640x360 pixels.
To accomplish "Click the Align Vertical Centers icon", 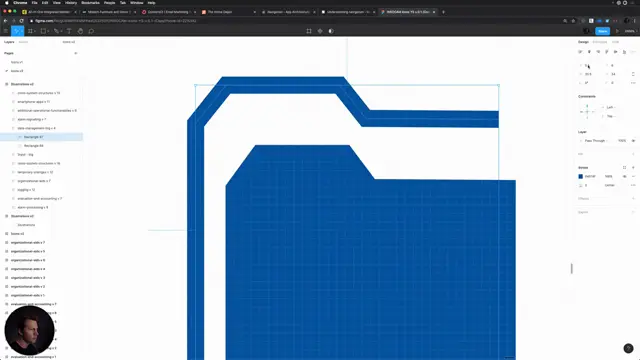I will pyautogui.click(x=616, y=52).
